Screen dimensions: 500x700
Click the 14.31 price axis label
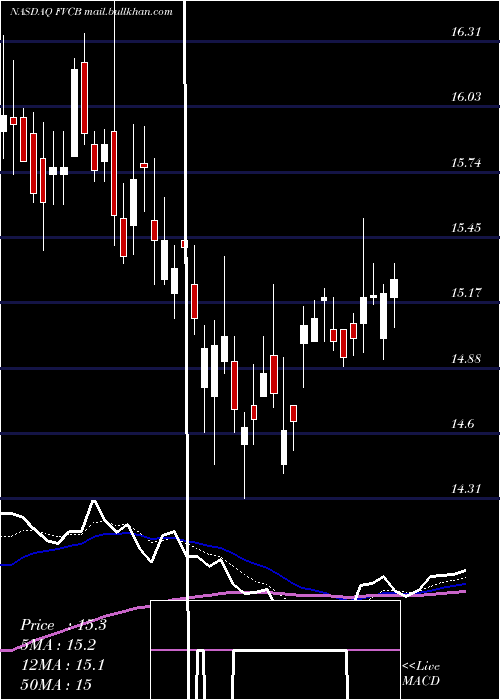[x=466, y=489]
